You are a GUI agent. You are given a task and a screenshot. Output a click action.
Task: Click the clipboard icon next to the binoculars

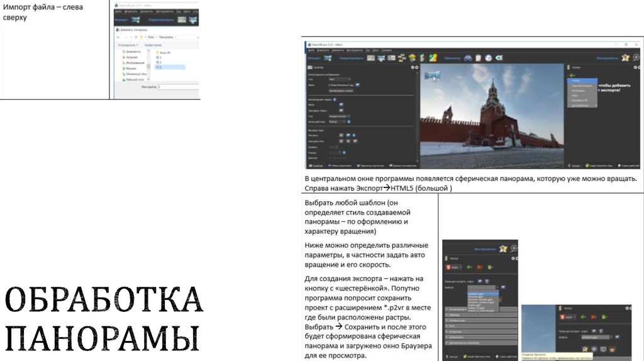(478, 58)
